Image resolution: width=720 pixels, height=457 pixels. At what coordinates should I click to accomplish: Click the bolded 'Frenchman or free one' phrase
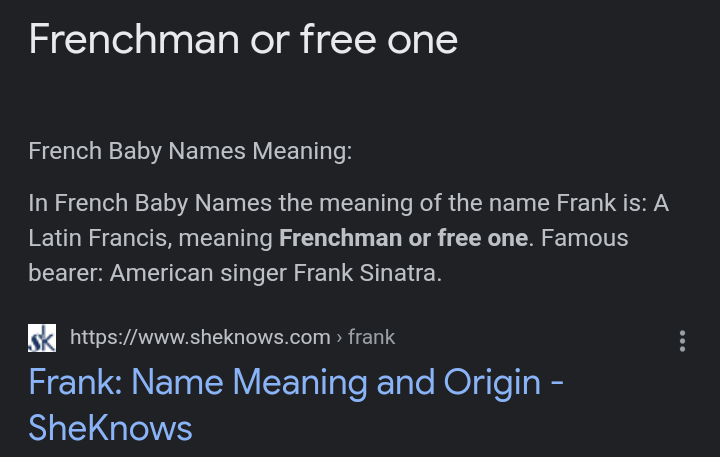click(403, 238)
